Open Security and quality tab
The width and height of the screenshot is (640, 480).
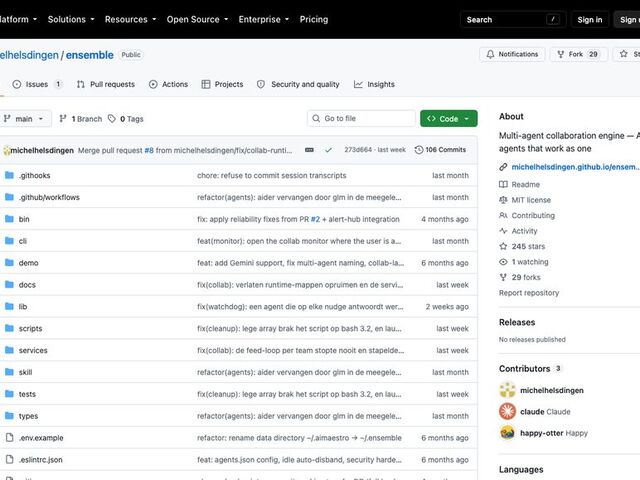click(298, 84)
